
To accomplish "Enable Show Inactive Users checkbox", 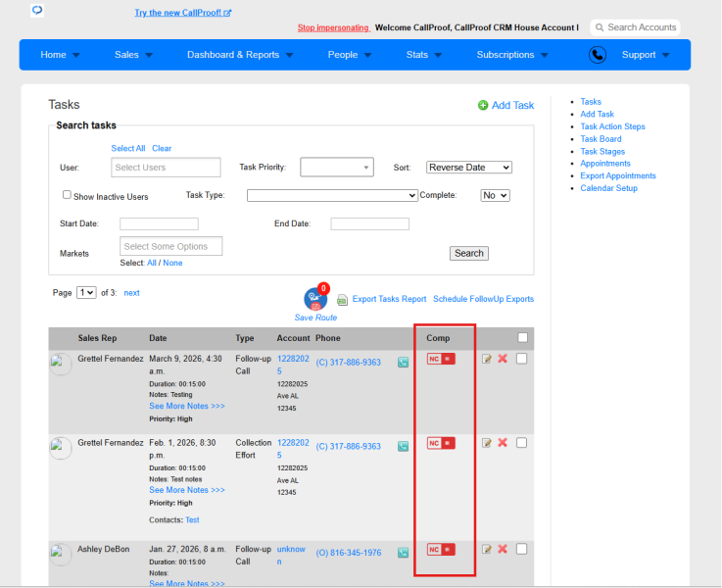I will [x=67, y=195].
